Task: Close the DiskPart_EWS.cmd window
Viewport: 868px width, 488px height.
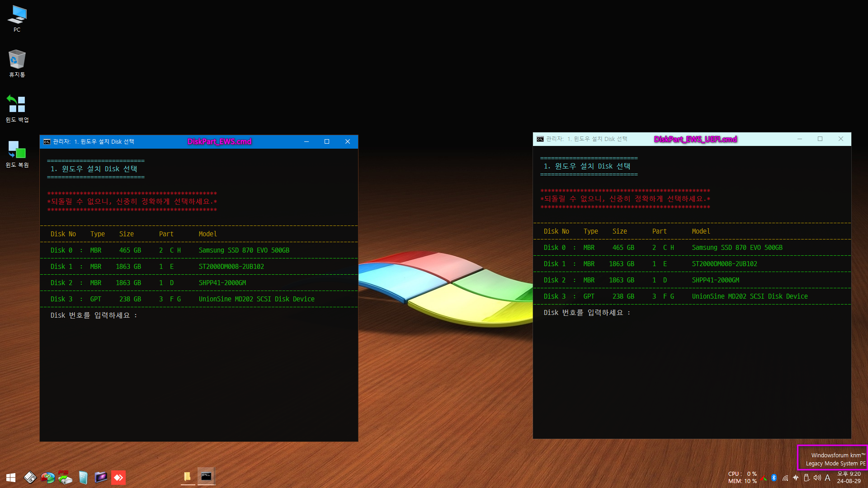Action: tap(348, 141)
